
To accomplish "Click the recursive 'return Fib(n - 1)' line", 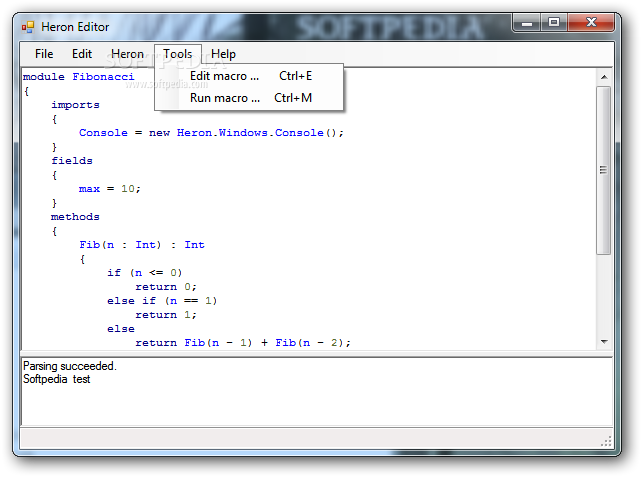I will 243,343.
